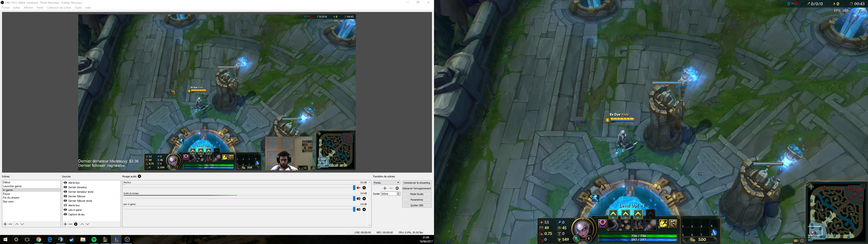Open source properties gear in Sources panel
The width and height of the screenshot is (868, 244).
click(76, 224)
